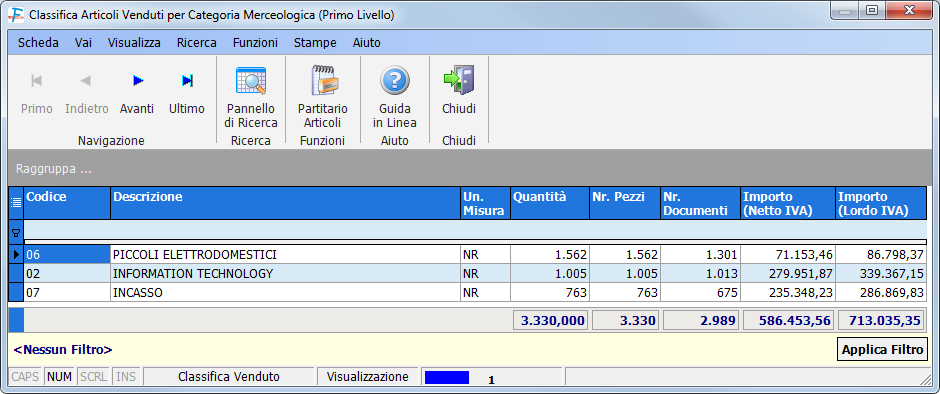Click the application logo in title bar
Image resolution: width=940 pixels, height=394 pixels.
pyautogui.click(x=17, y=15)
